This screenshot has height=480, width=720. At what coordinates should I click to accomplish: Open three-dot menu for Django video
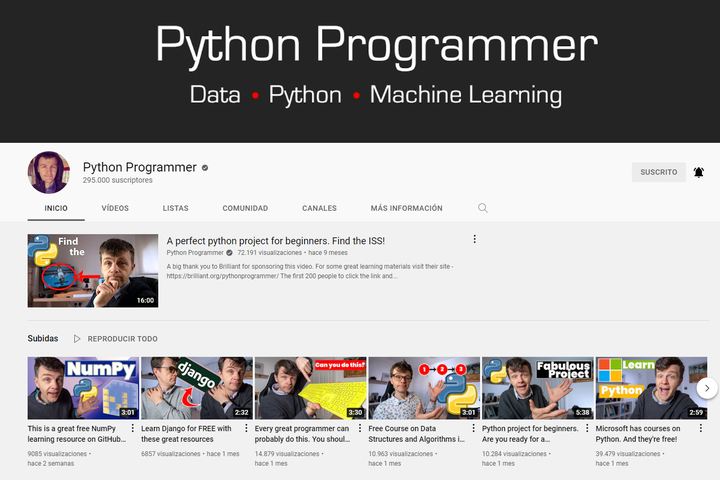246,428
